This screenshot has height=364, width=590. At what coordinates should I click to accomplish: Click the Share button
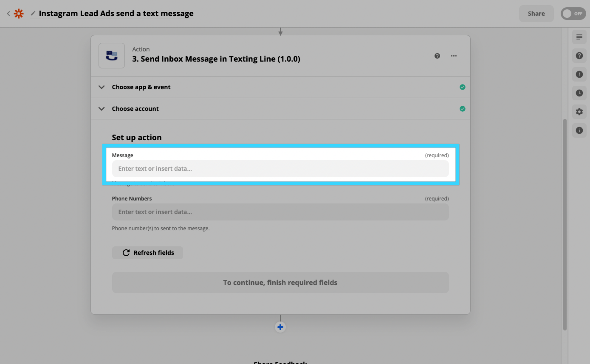point(536,14)
